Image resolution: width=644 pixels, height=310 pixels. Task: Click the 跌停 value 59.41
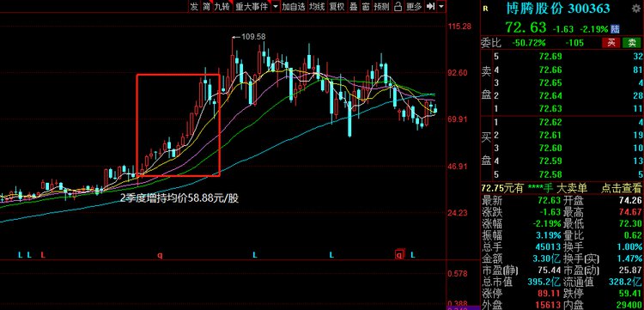[x=630, y=293]
